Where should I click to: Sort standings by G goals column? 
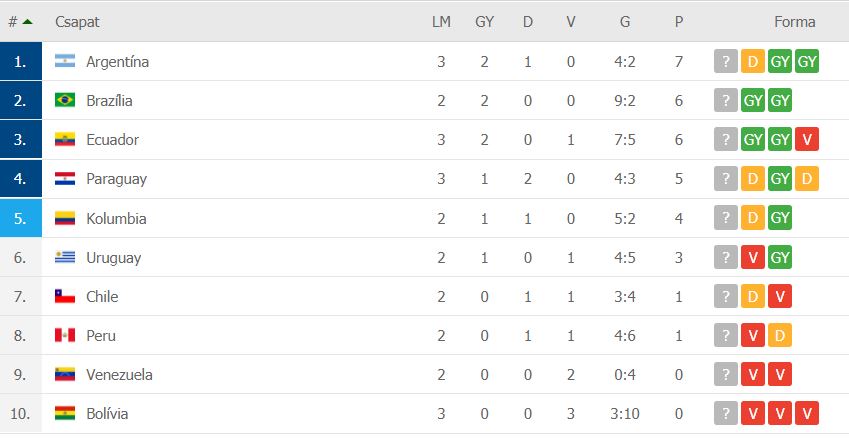625,22
